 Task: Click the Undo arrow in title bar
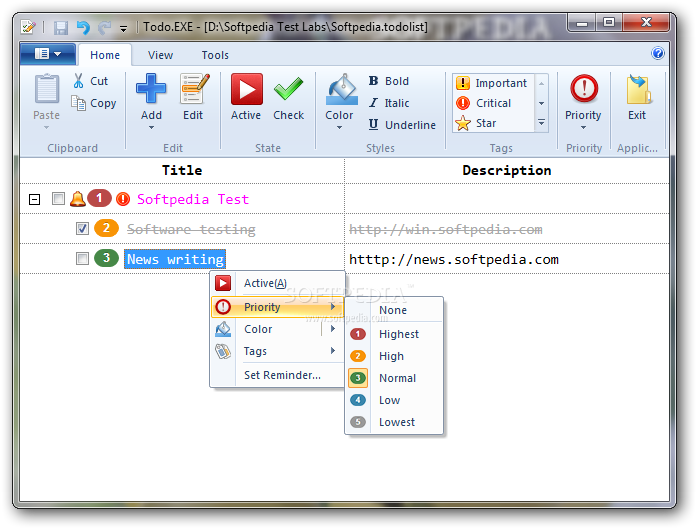[83, 28]
